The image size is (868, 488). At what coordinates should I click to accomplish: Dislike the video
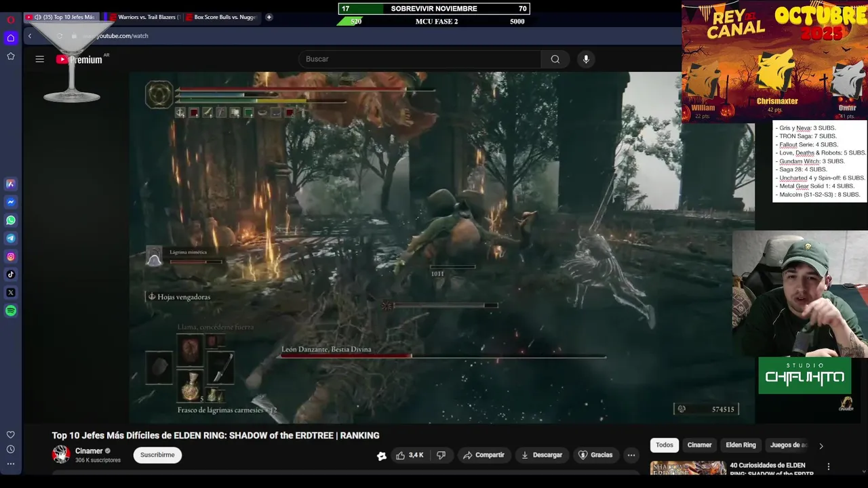tap(441, 455)
